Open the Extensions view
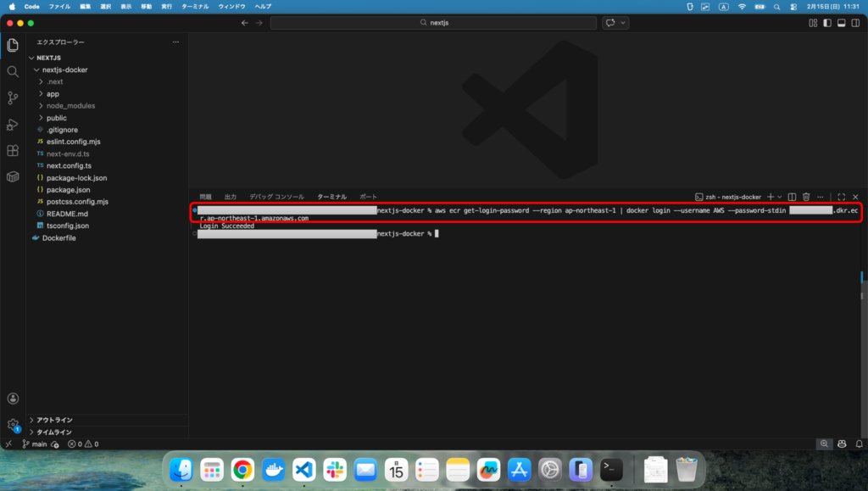The width and height of the screenshot is (868, 491). [x=13, y=151]
